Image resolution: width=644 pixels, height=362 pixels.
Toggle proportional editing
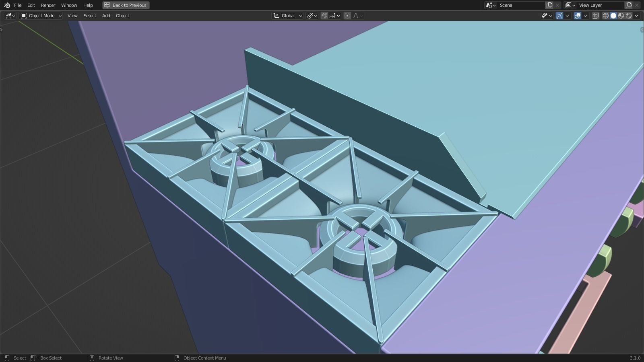[x=347, y=16]
